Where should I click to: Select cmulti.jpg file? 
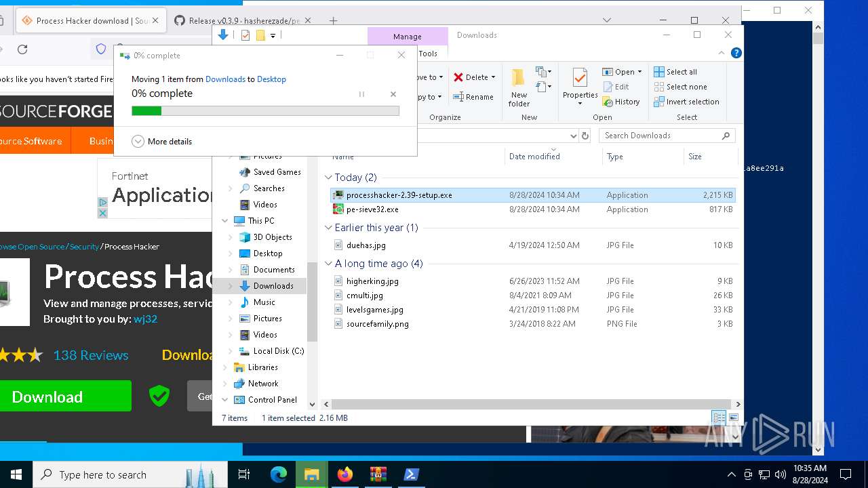pyautogui.click(x=533, y=296)
